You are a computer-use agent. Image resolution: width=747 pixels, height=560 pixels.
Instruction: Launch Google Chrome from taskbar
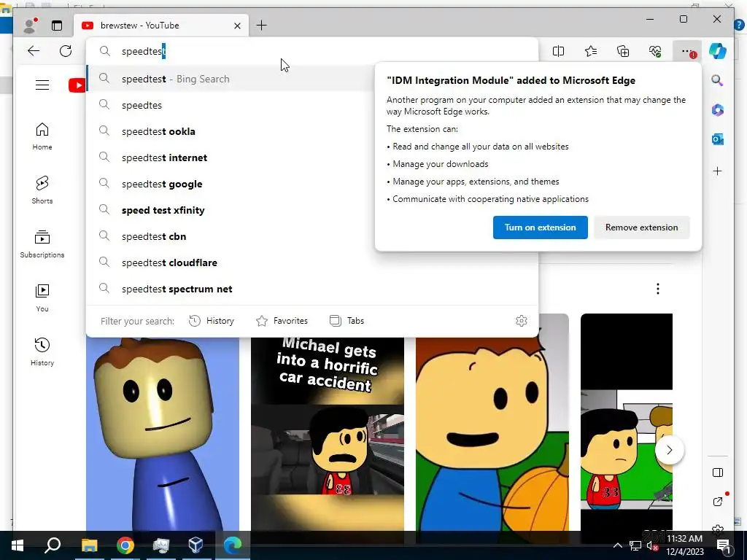[125, 545]
